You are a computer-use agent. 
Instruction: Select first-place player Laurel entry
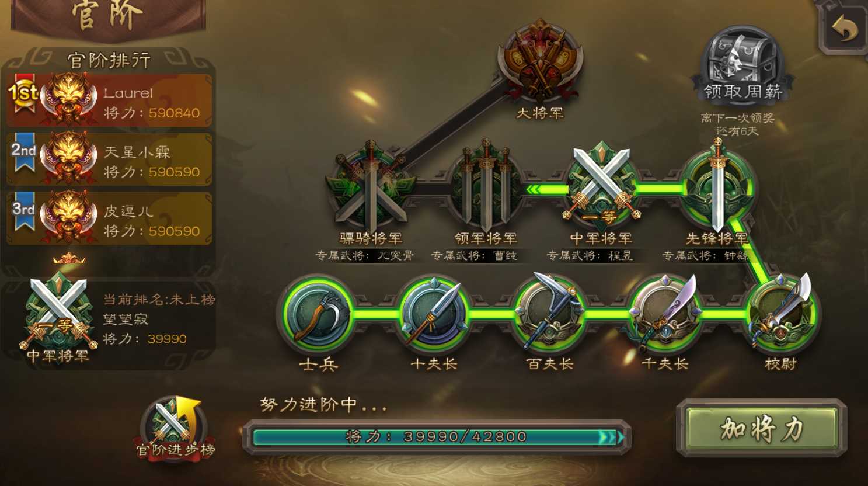(109, 100)
